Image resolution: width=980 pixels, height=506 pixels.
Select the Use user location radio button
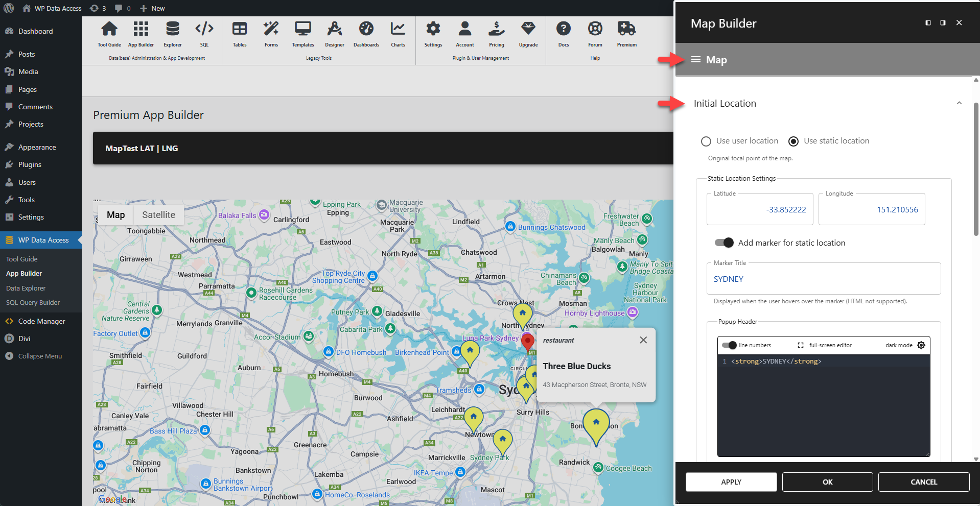point(706,141)
